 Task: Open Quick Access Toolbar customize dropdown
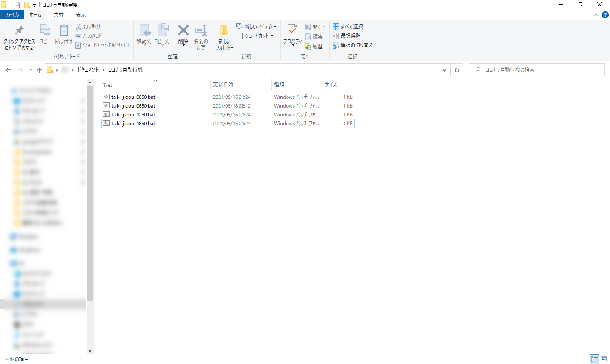pos(34,5)
